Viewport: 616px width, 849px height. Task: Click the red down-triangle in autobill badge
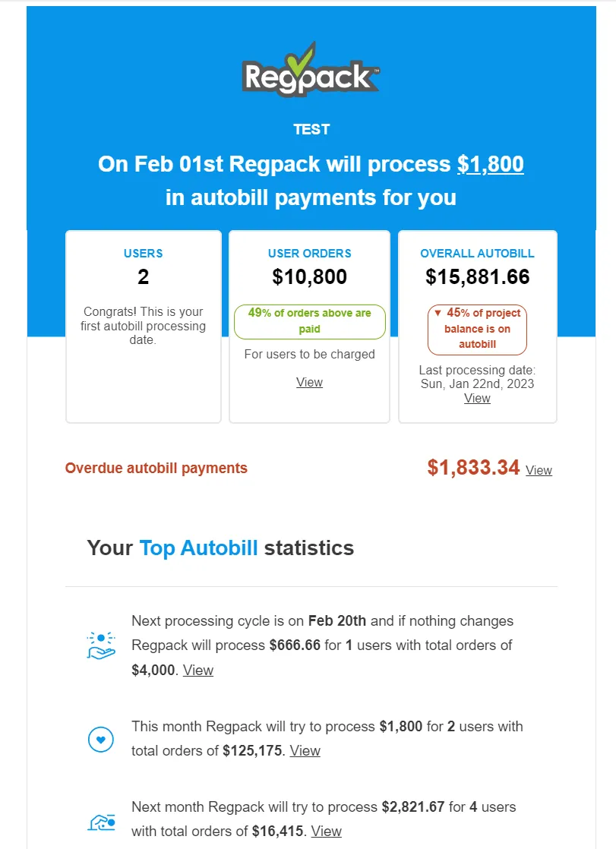point(438,313)
